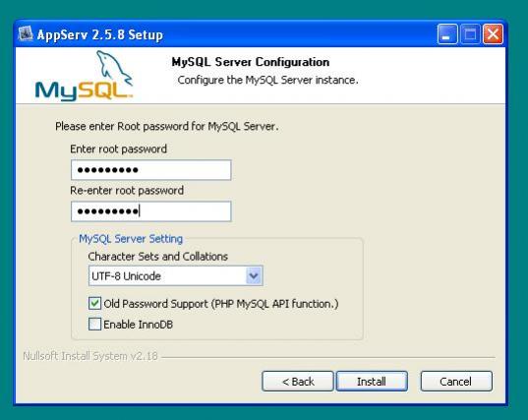Select the UTF-8 Unicode combo box
This screenshot has width=528, height=420.
click(175, 275)
